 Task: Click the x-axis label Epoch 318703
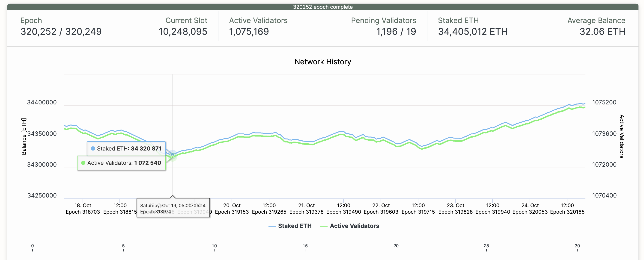coord(83,212)
